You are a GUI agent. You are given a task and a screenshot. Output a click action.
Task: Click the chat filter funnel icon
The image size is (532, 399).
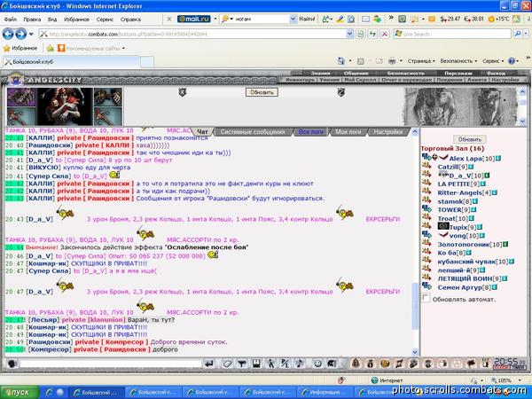click(x=241, y=364)
